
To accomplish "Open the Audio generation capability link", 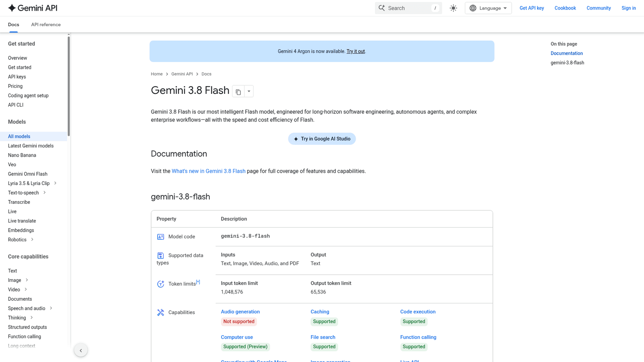I will pyautogui.click(x=240, y=312).
